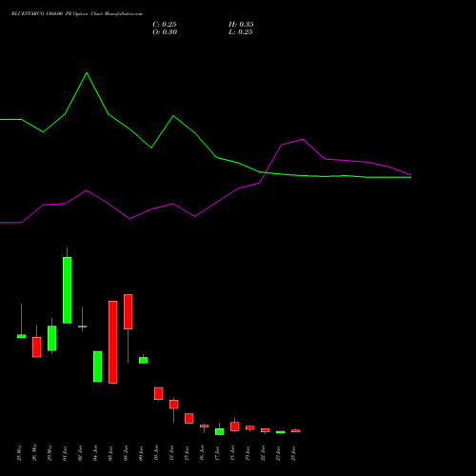Image resolution: width=476 pixels, height=476 pixels.
Task: Click the red candle above 15 Jun
Action: (189, 418)
